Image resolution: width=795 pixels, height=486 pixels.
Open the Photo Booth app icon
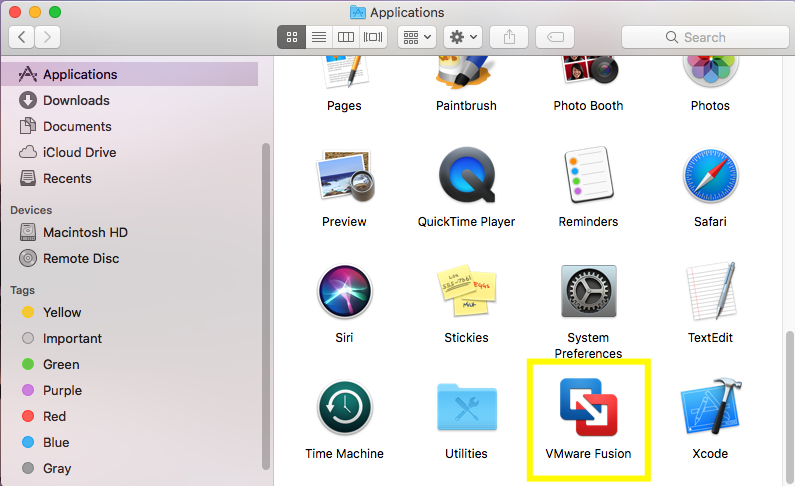pyautogui.click(x=589, y=70)
